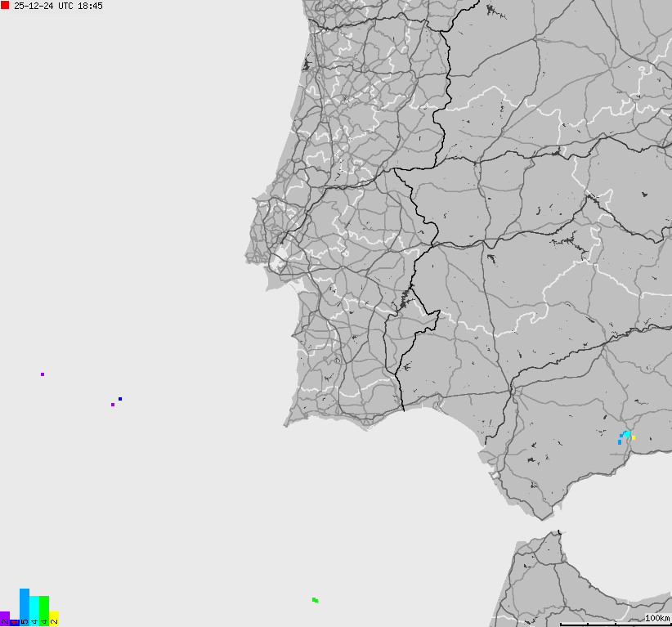Click the yellow strike marker near Murcia
Viewport: 672px width, 627px height.
633,438
